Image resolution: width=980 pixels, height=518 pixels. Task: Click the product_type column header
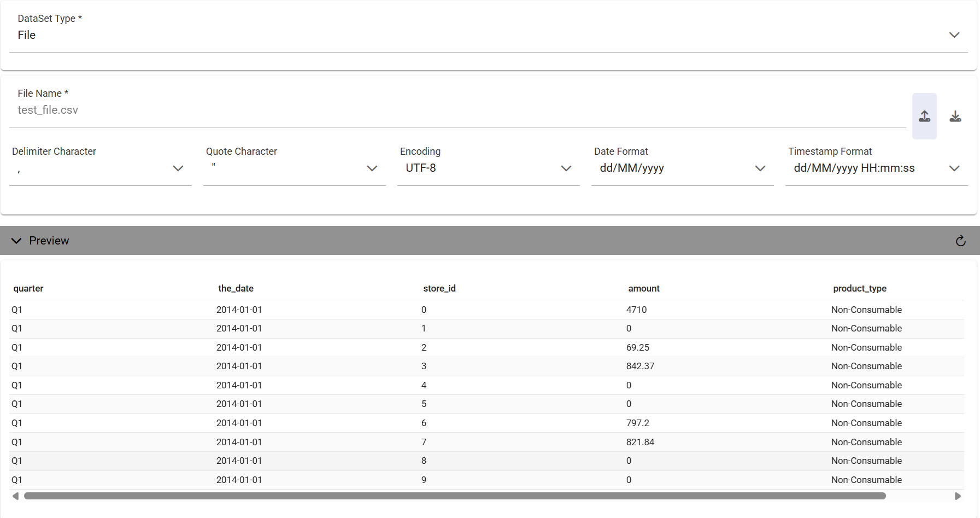click(860, 288)
